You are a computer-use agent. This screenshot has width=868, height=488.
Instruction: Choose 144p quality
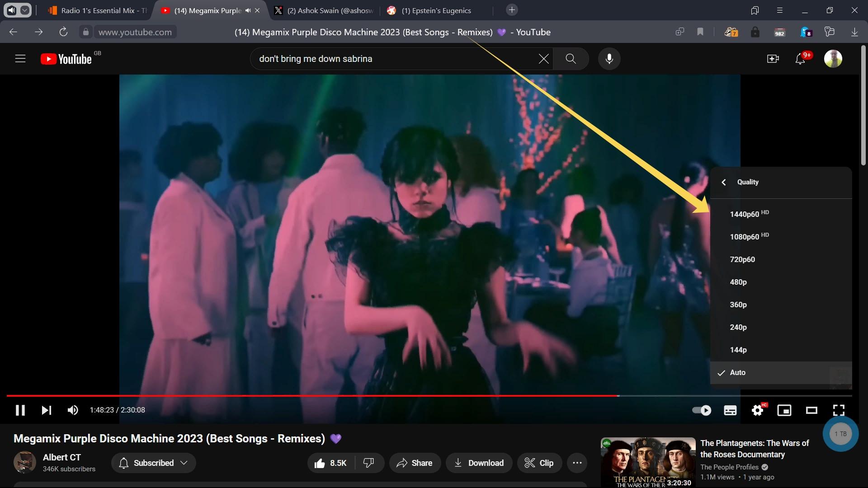tap(781, 350)
